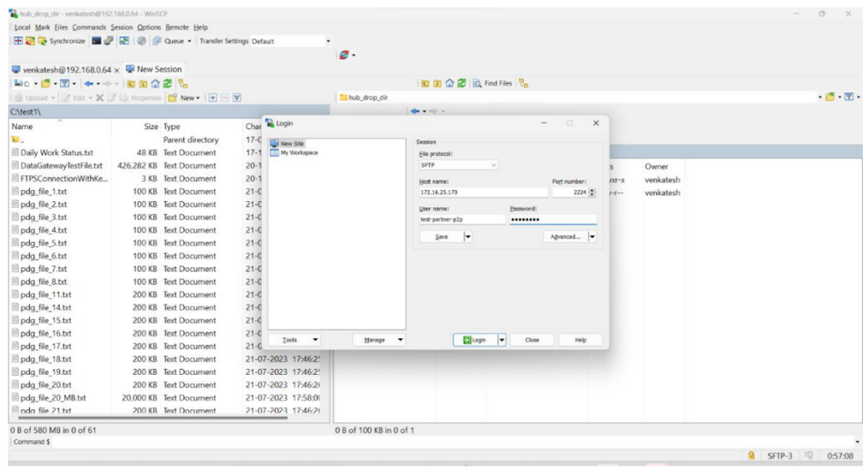Switch to the New Session tab

[155, 69]
